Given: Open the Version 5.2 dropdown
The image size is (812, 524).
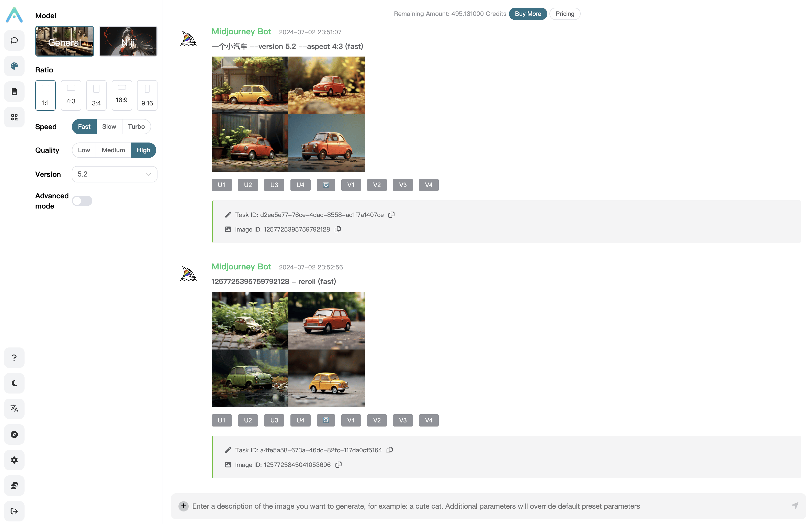Looking at the screenshot, I should [x=115, y=174].
